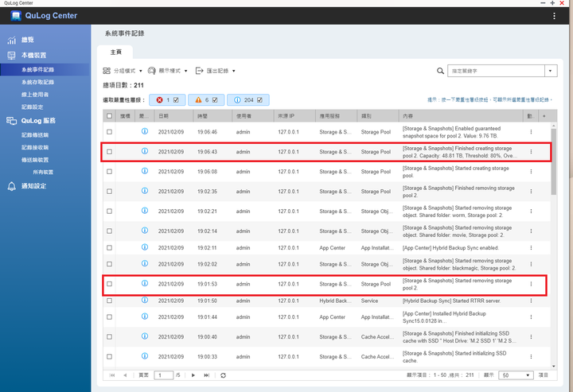
Task: Go to first page arrow
Action: pos(112,375)
